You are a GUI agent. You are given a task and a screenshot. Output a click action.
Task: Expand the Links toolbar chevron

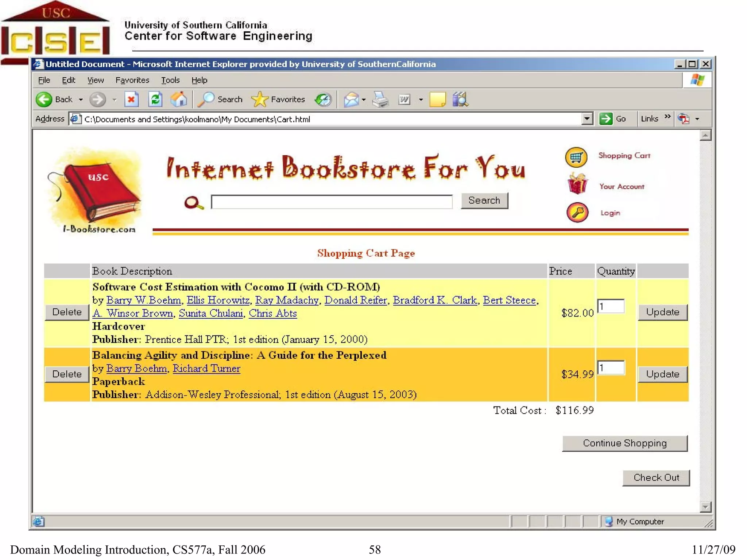667,117
